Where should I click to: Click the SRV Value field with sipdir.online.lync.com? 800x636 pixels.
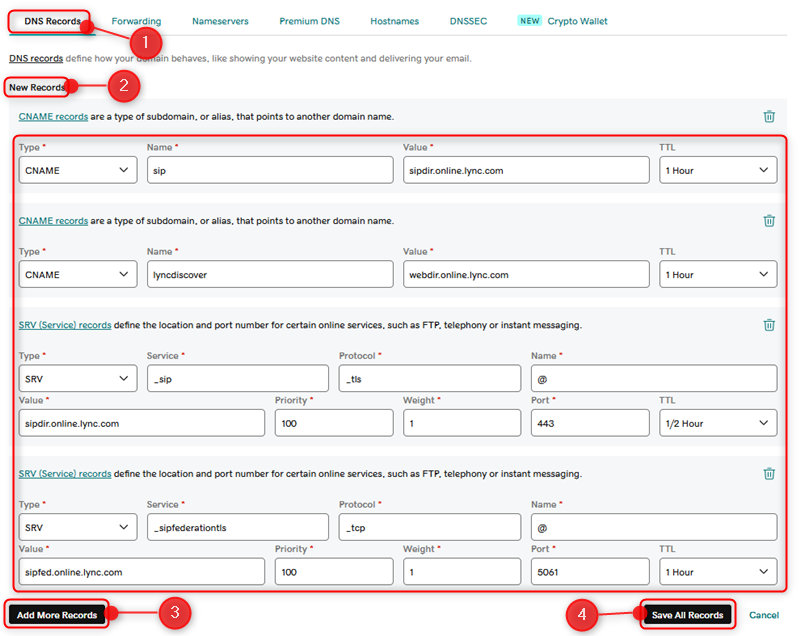tap(142, 423)
